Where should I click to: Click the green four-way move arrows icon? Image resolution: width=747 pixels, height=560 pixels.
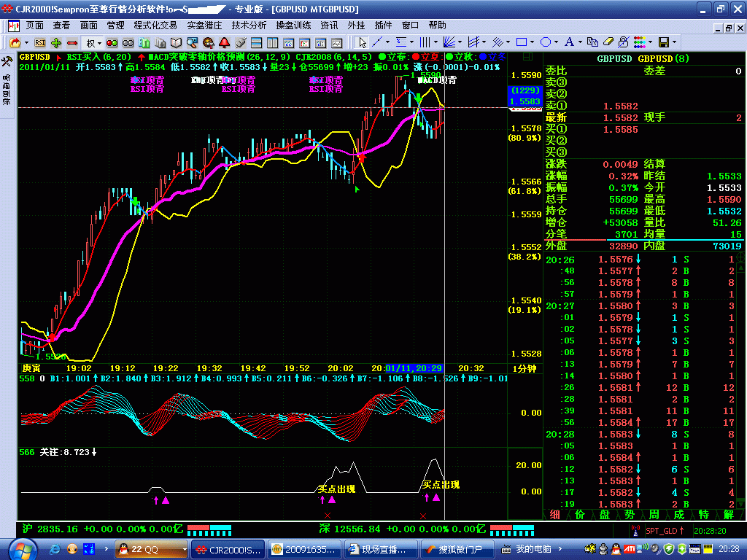pos(55,42)
